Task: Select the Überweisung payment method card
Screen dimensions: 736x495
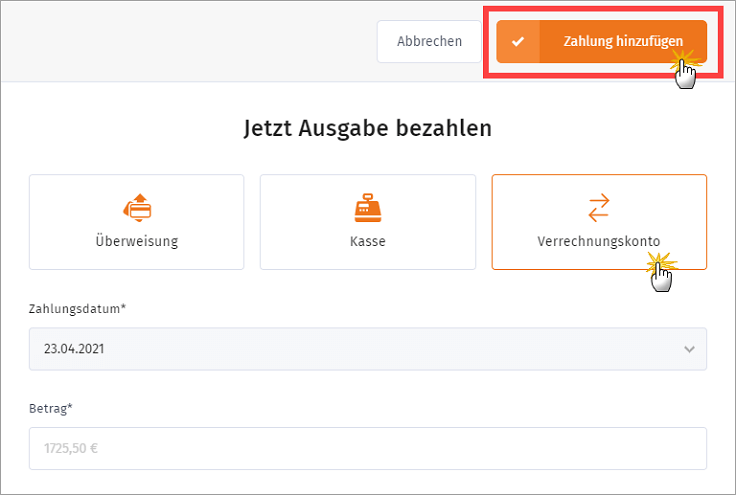Action: pos(136,222)
